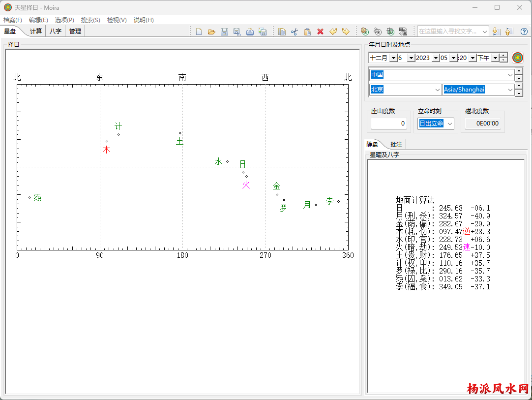Switch to the 计算 tab

point(36,31)
